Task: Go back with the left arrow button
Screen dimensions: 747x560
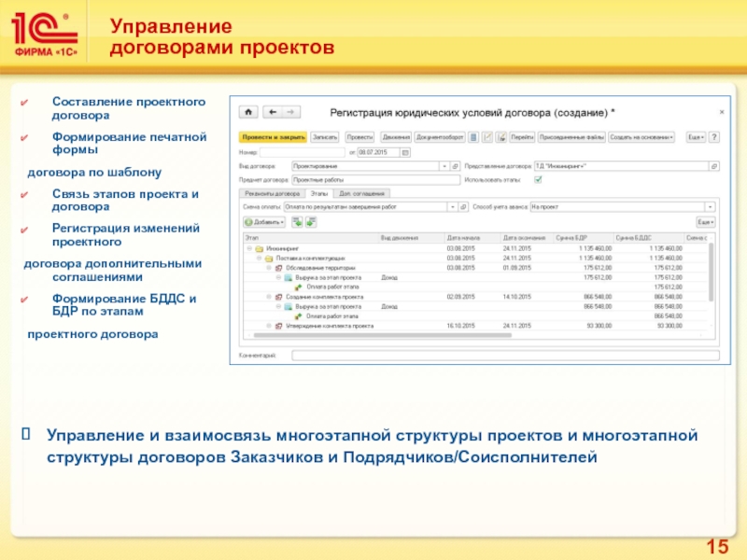Action: pos(272,111)
